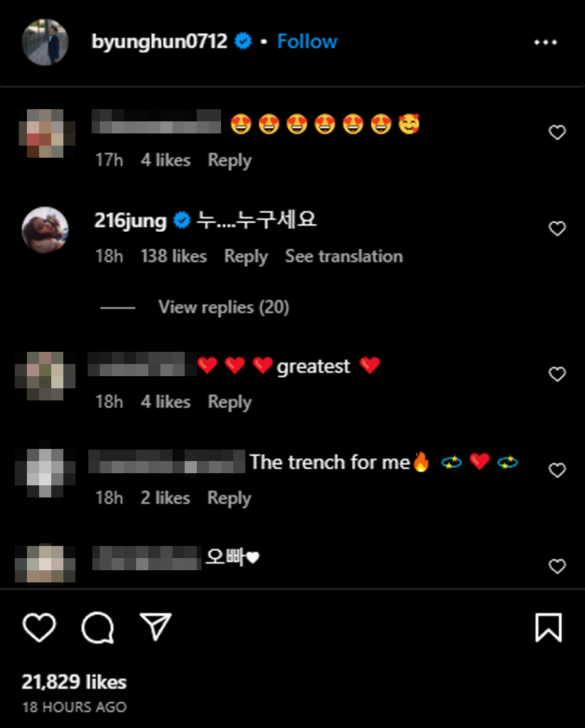Reply to the 216jung comment

click(x=246, y=256)
